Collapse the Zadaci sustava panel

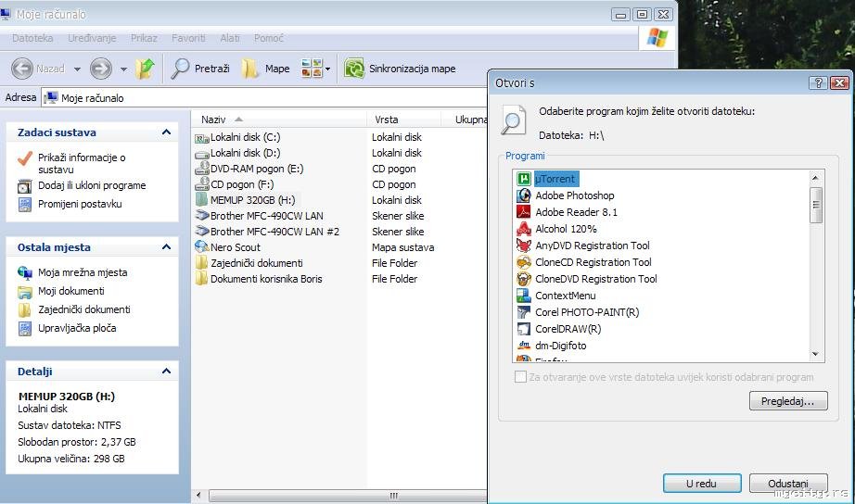(x=166, y=132)
